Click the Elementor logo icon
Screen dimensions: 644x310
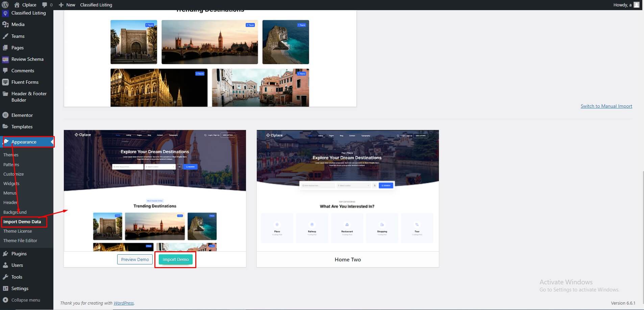pos(5,115)
